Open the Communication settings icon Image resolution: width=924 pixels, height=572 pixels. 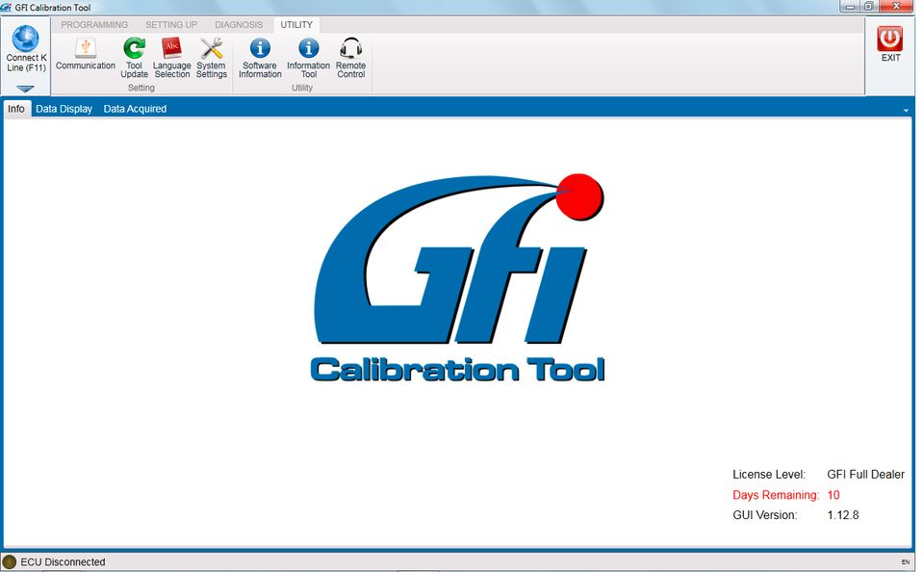tap(86, 55)
